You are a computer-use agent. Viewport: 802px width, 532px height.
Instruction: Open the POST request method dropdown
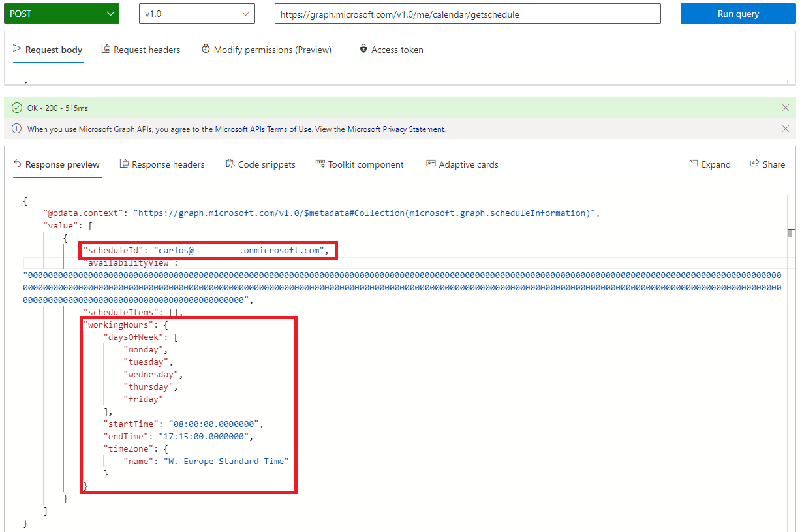pos(61,13)
